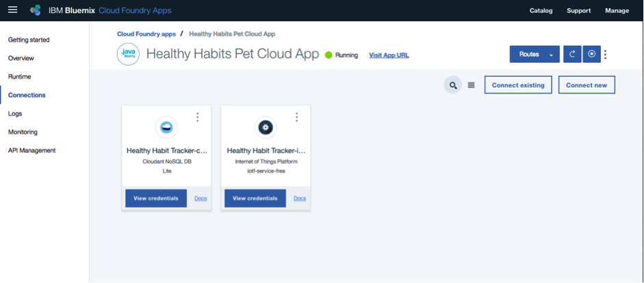The width and height of the screenshot is (644, 283).
Task: Click the Cloudant NoSQL DB service icon
Action: pyautogui.click(x=166, y=128)
